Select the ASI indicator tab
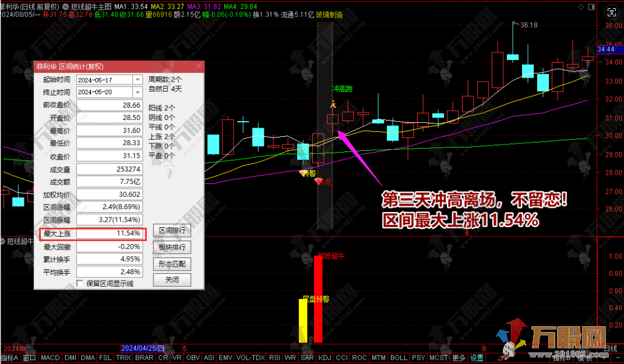The image size is (624, 364). pyautogui.click(x=209, y=358)
